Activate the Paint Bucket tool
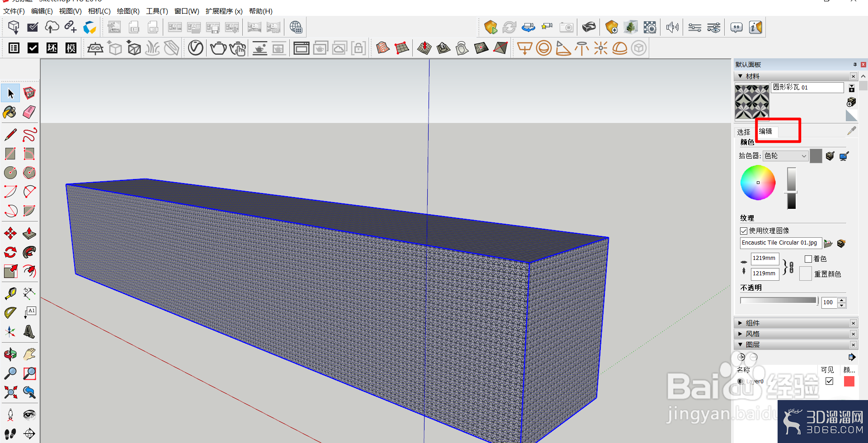Image resolution: width=868 pixels, height=443 pixels. (x=10, y=112)
